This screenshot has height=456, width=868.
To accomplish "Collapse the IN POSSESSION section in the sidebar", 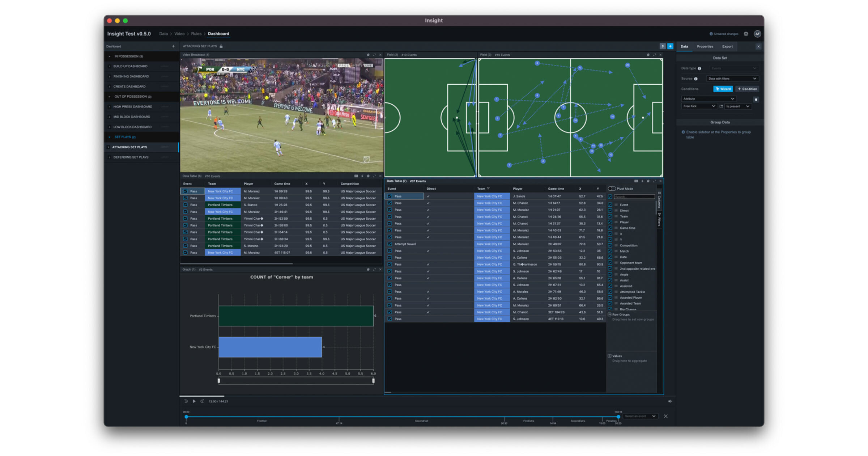I will click(x=110, y=56).
